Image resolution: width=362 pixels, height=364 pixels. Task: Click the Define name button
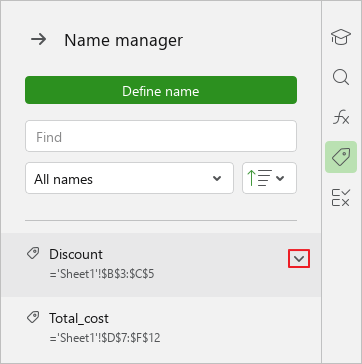pyautogui.click(x=161, y=90)
